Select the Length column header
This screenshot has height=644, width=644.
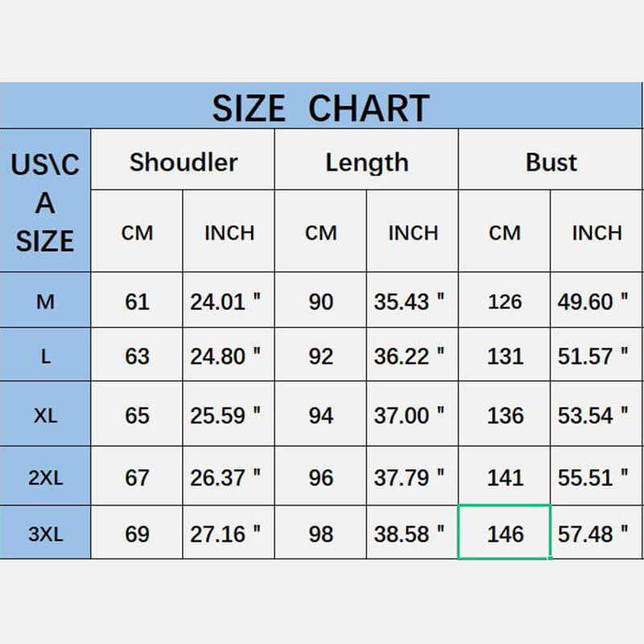pyautogui.click(x=366, y=162)
